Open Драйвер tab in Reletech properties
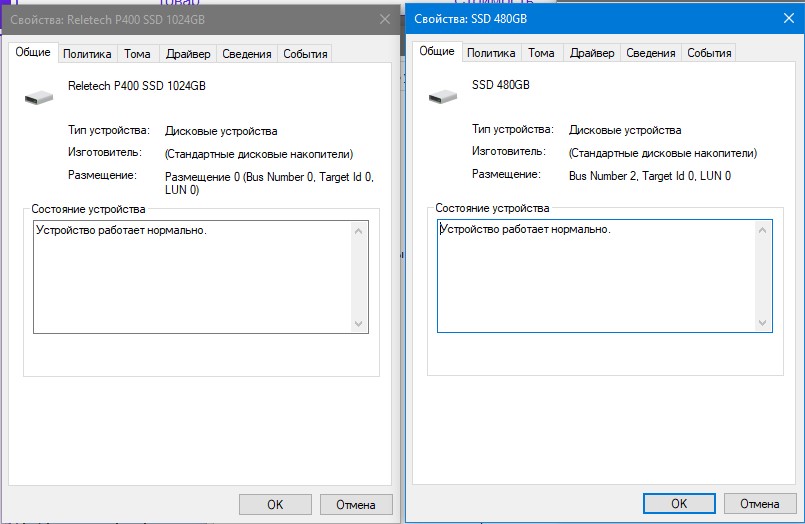 pos(188,54)
